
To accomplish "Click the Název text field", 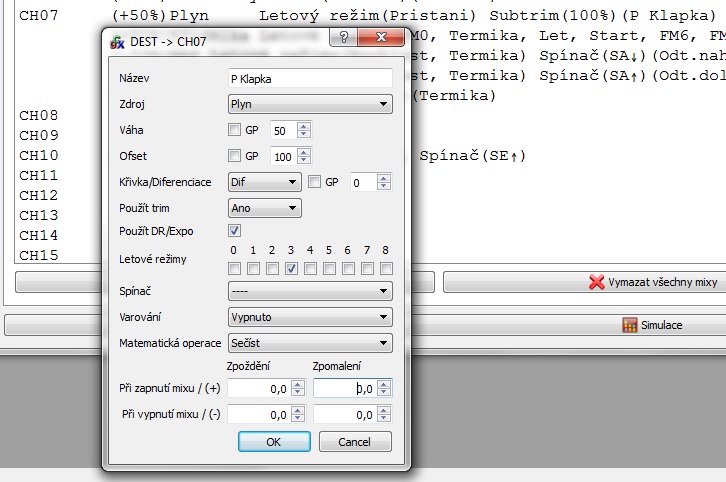I will tap(309, 78).
